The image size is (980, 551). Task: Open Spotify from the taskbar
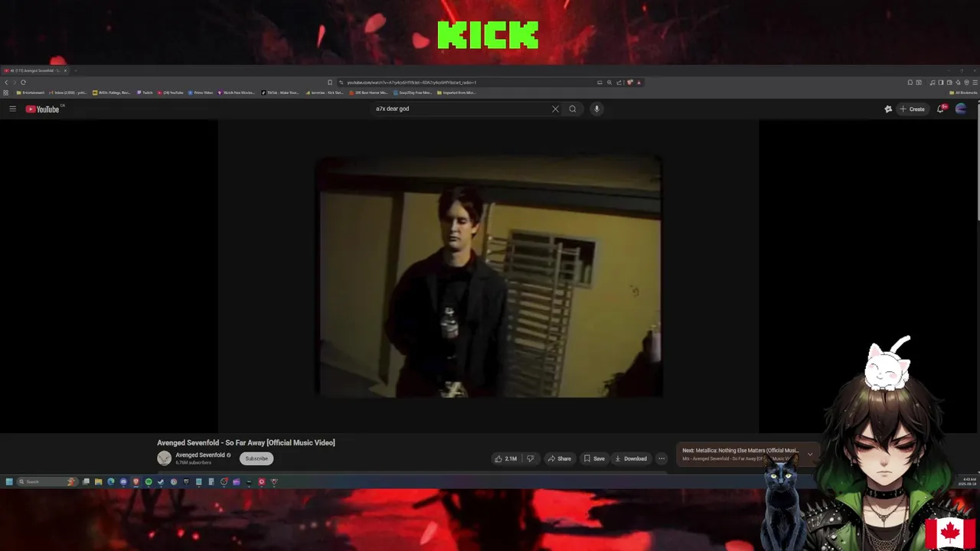(149, 481)
